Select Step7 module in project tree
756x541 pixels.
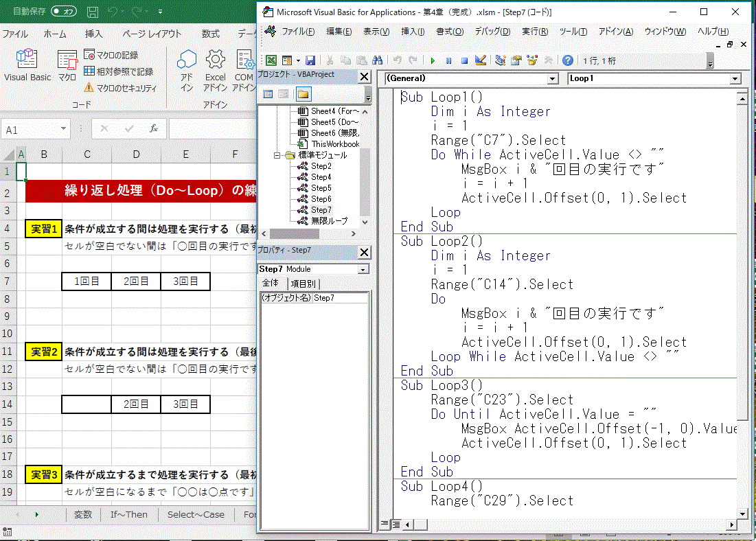[x=321, y=210]
